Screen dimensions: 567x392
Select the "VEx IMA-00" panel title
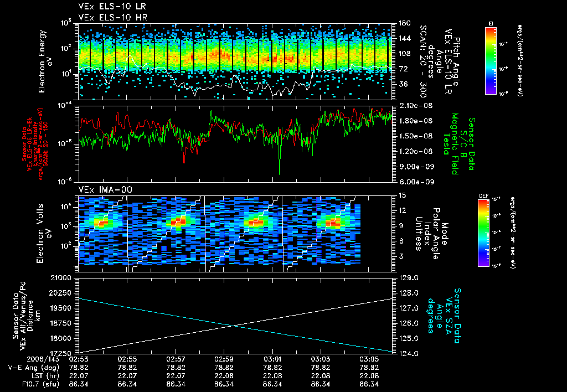coord(105,189)
